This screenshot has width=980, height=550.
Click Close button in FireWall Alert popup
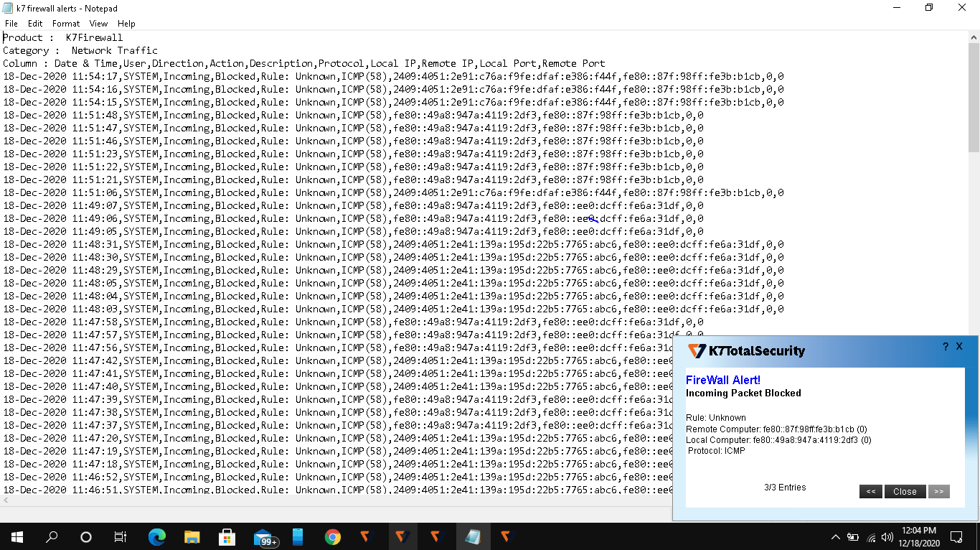[905, 492]
